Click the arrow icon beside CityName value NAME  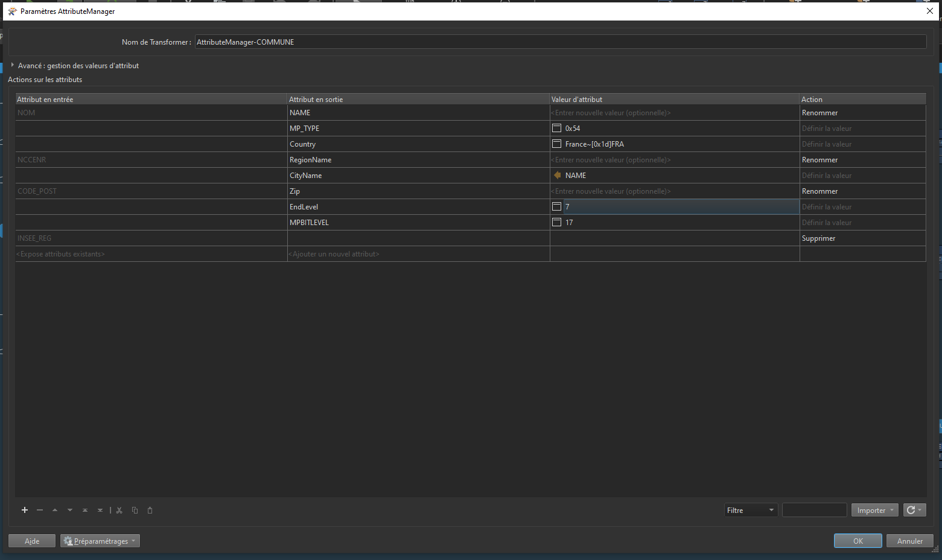pos(557,175)
